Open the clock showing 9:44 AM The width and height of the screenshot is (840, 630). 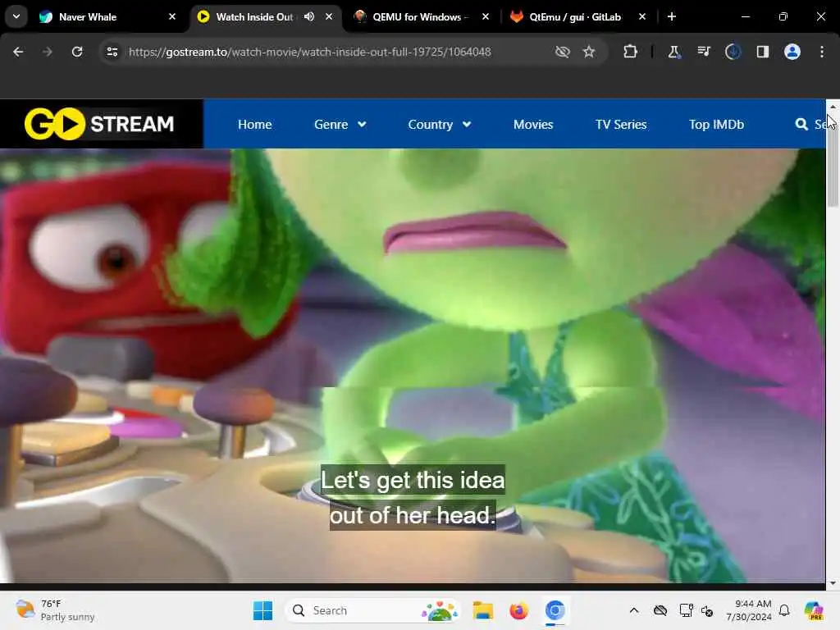pyautogui.click(x=749, y=610)
